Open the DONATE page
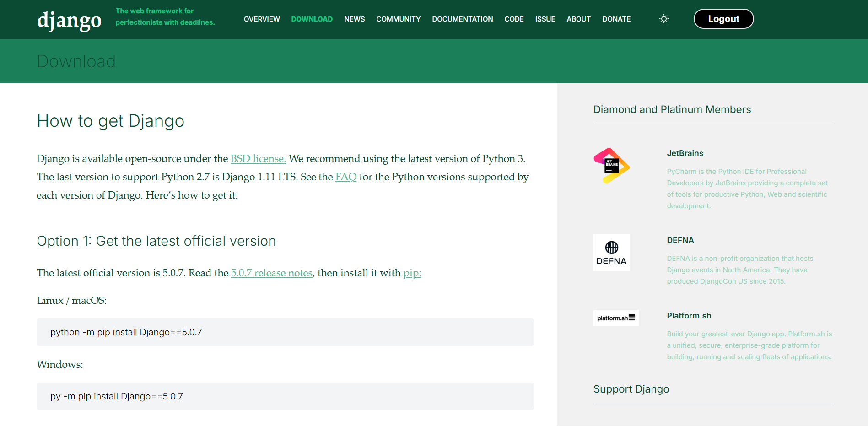The height and width of the screenshot is (426, 868). click(616, 19)
